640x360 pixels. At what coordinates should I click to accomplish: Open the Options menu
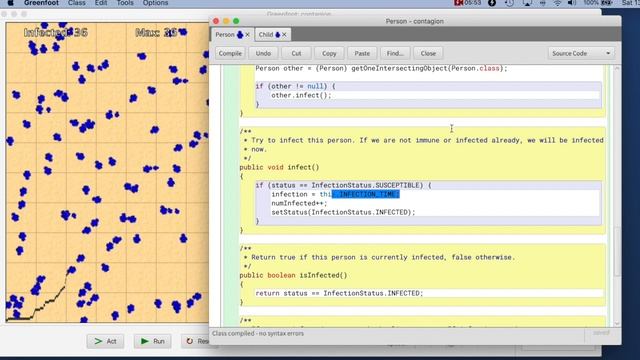155,3
